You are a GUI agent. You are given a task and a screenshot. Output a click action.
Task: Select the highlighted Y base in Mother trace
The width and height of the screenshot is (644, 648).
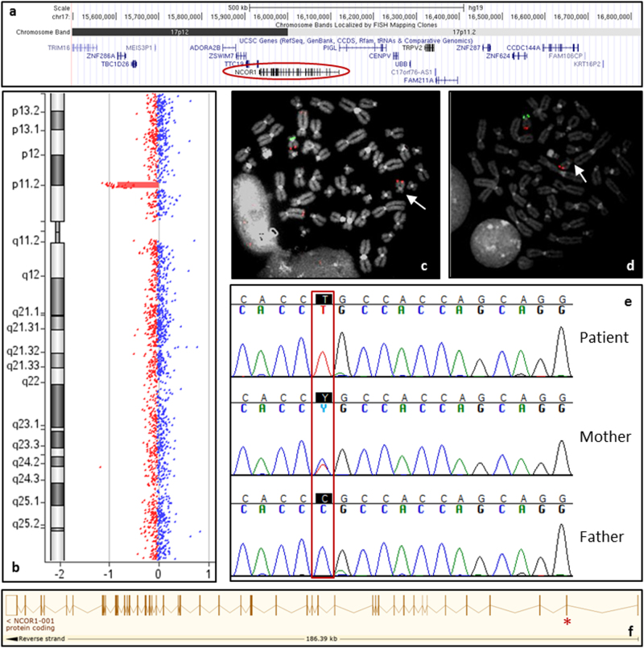click(x=322, y=396)
